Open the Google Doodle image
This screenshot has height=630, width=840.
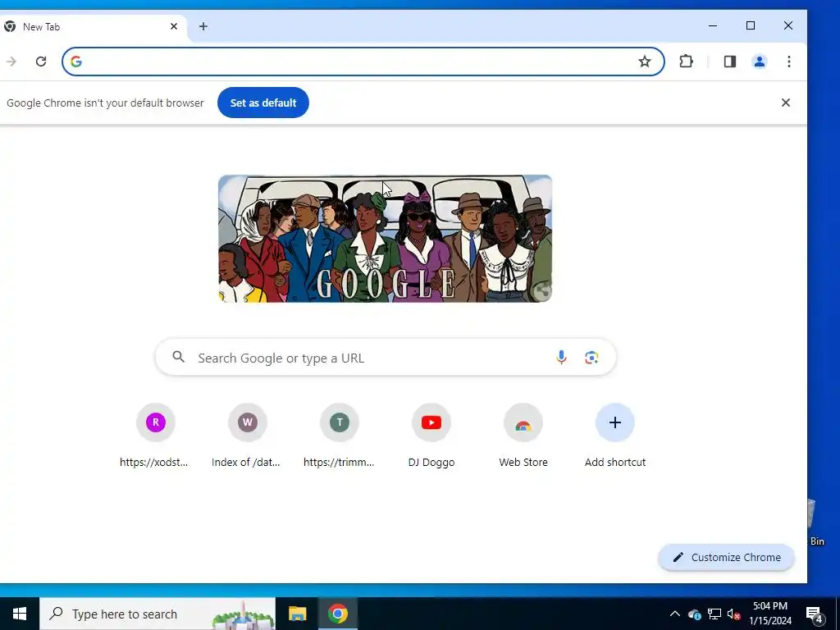pos(386,239)
